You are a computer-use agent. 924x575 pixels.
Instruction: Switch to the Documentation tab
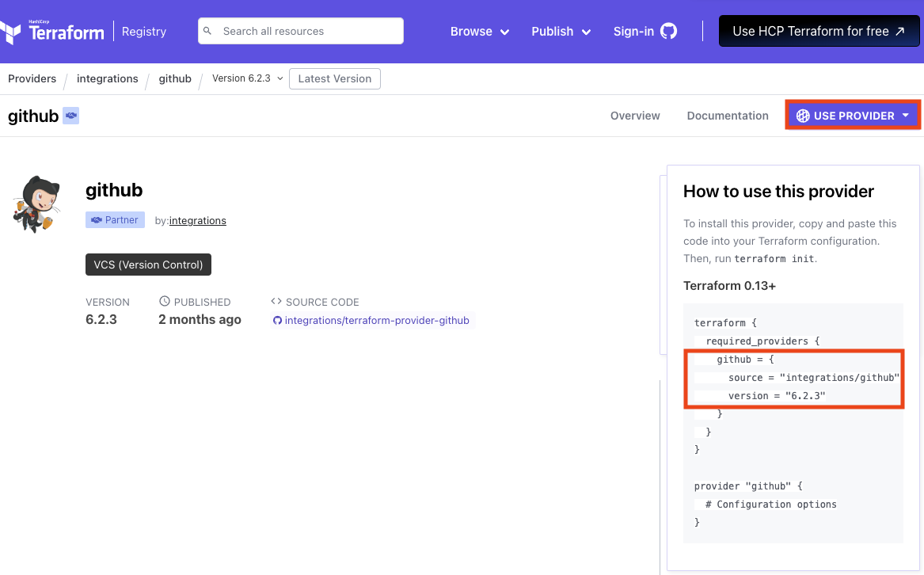727,116
